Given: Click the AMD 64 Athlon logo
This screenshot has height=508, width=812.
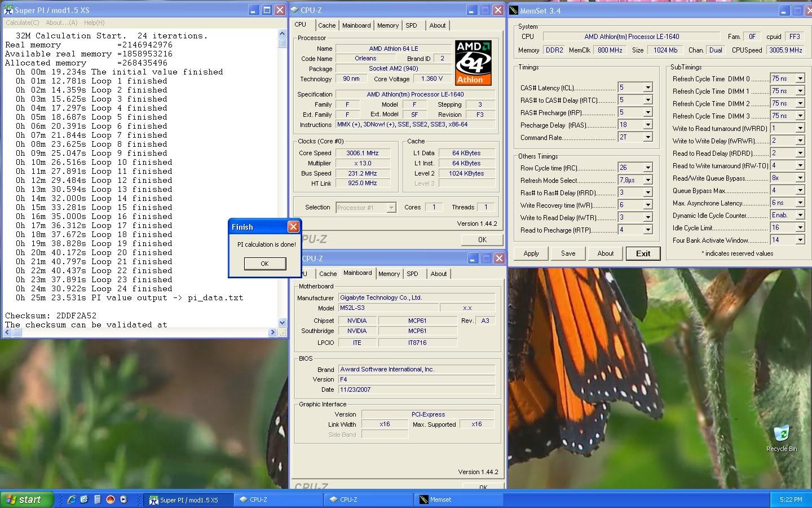Looking at the screenshot, I should [473, 63].
